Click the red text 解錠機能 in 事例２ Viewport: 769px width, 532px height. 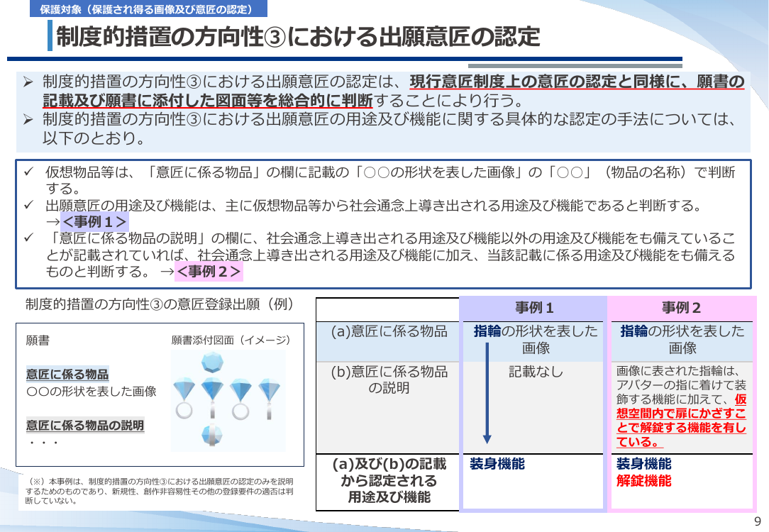644,480
